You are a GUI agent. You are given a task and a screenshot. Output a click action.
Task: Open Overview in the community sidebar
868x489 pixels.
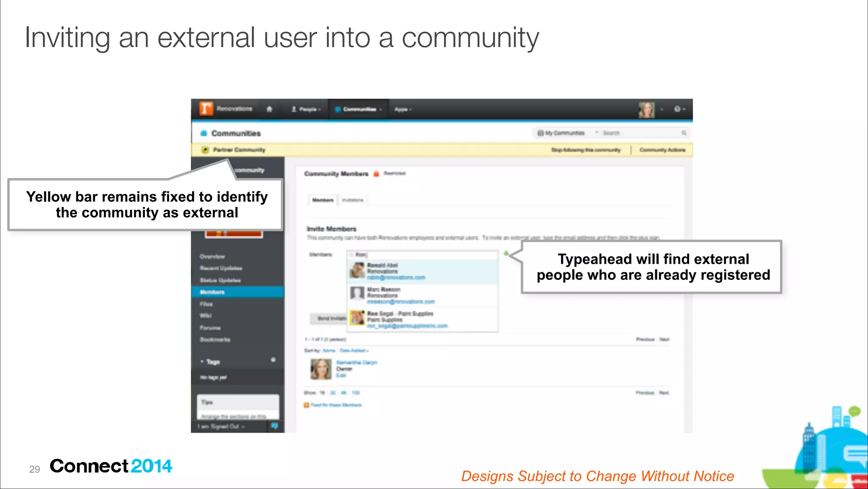tap(212, 257)
